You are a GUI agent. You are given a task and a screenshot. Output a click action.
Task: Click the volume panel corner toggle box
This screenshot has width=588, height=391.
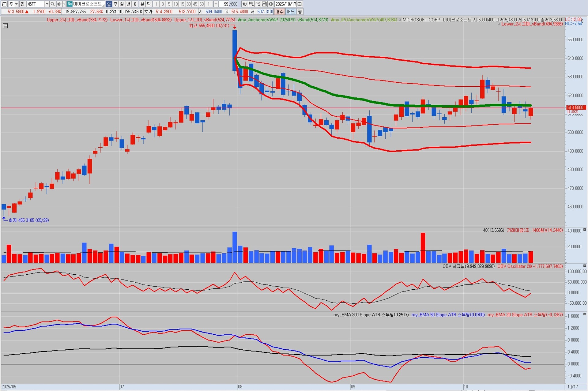click(x=585, y=230)
